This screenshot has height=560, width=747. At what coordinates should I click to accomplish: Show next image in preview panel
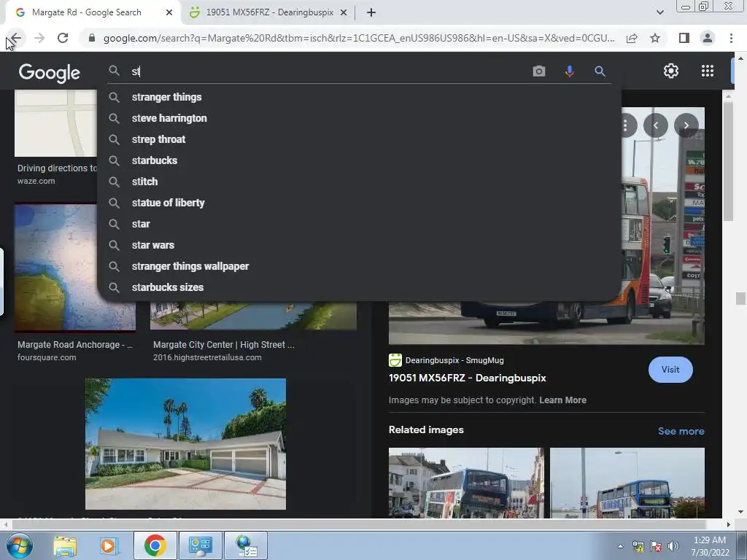pyautogui.click(x=686, y=125)
